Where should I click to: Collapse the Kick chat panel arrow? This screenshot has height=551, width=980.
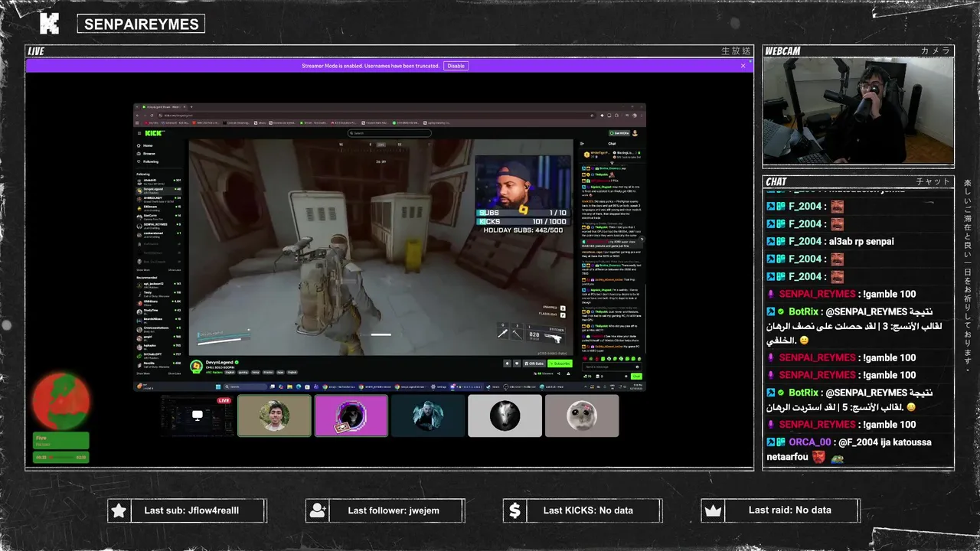[x=582, y=144]
